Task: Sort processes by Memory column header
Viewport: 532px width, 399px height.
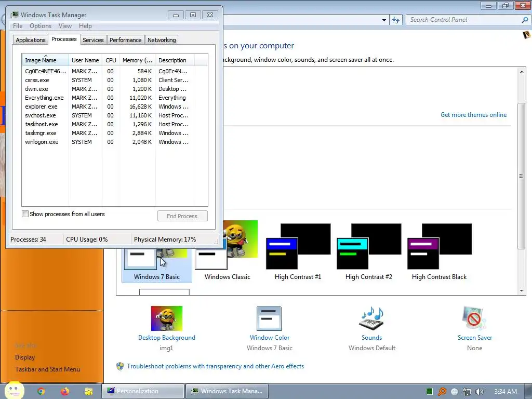Action: coord(137,60)
